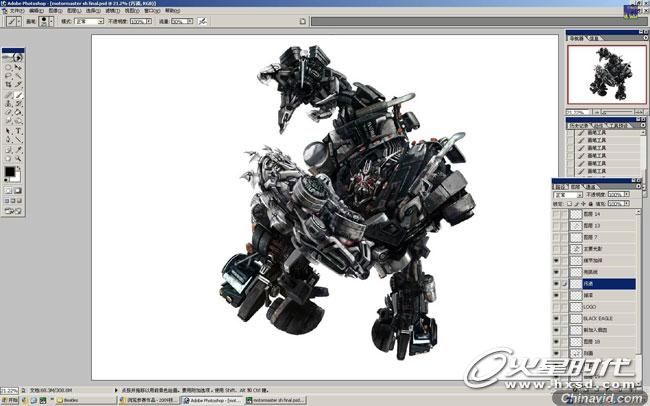The image size is (650, 406).
Task: Select the Brush tool in the toolbox
Action: (18, 95)
